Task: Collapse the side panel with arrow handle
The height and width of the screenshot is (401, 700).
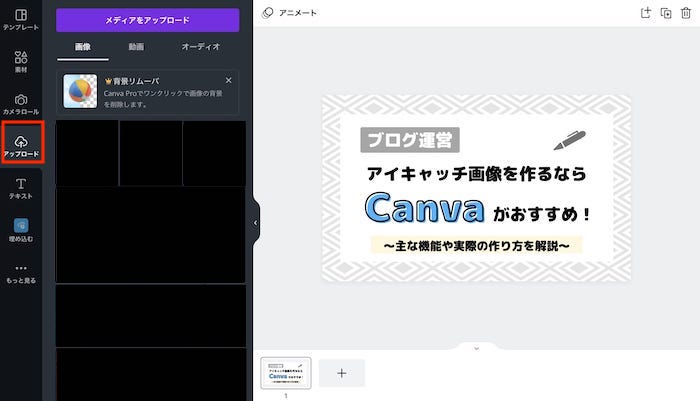Action: [255, 222]
